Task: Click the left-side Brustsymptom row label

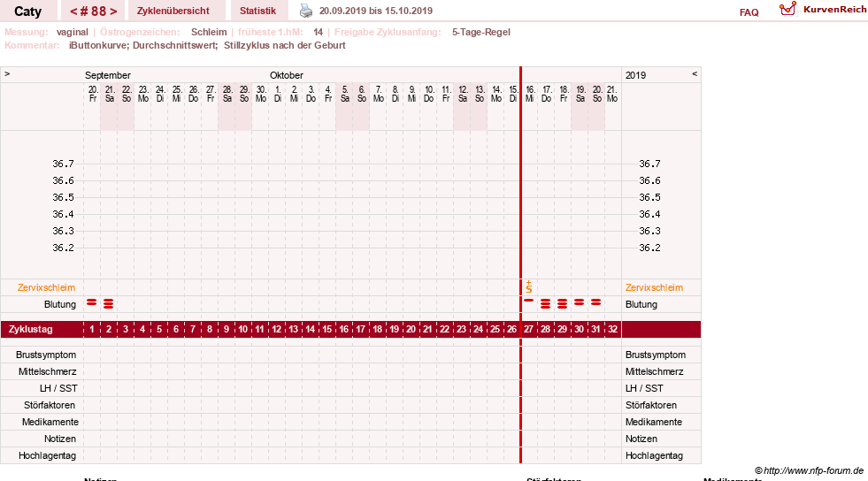Action: pyautogui.click(x=46, y=355)
